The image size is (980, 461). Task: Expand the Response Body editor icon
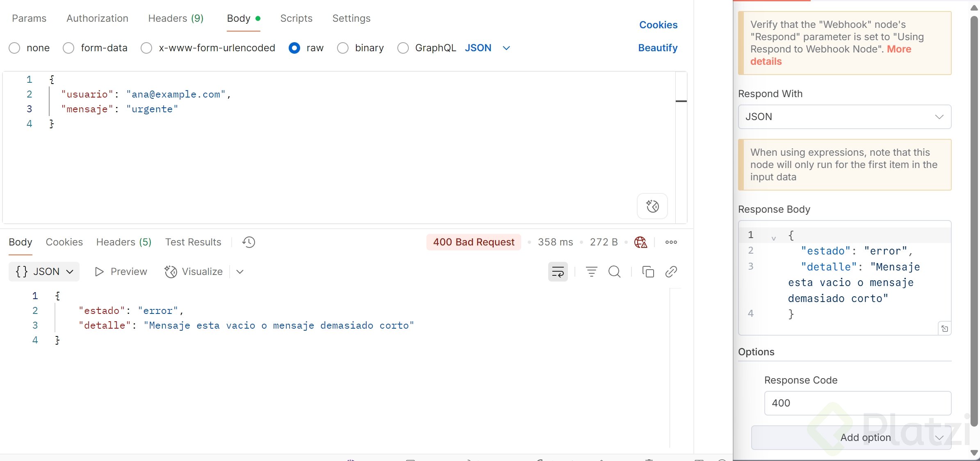point(945,329)
